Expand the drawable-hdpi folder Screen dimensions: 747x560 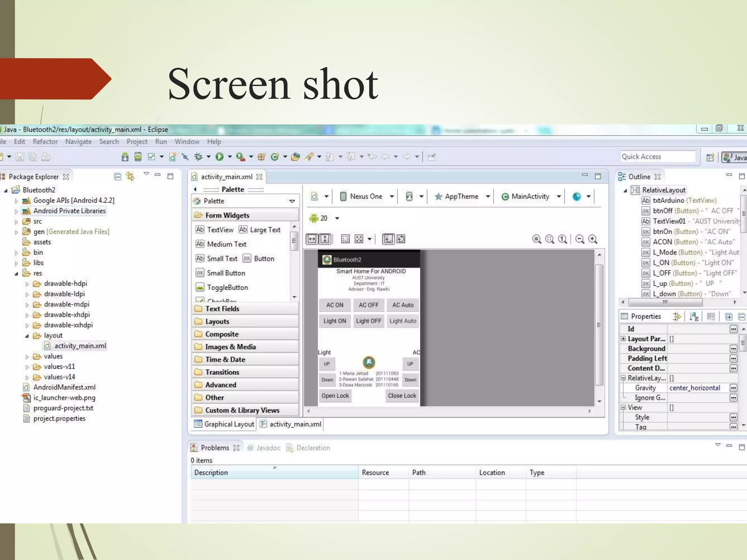tap(27, 284)
